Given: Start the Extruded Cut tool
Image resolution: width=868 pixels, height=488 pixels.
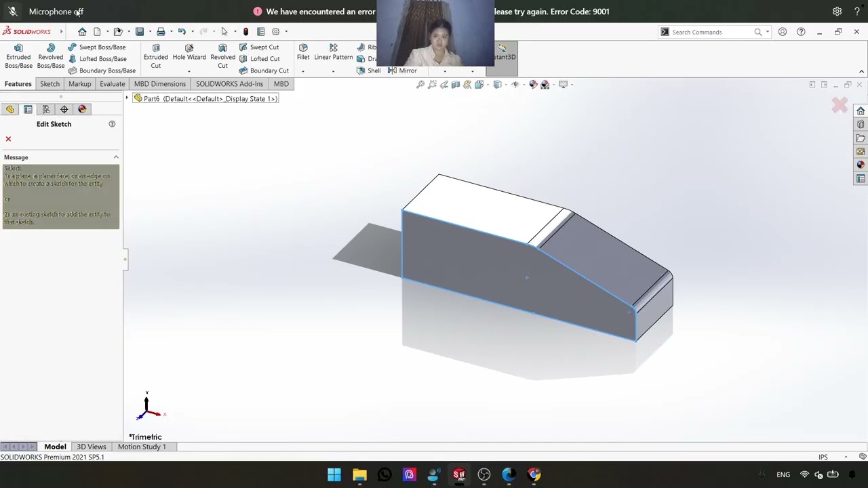Looking at the screenshot, I should (x=156, y=56).
